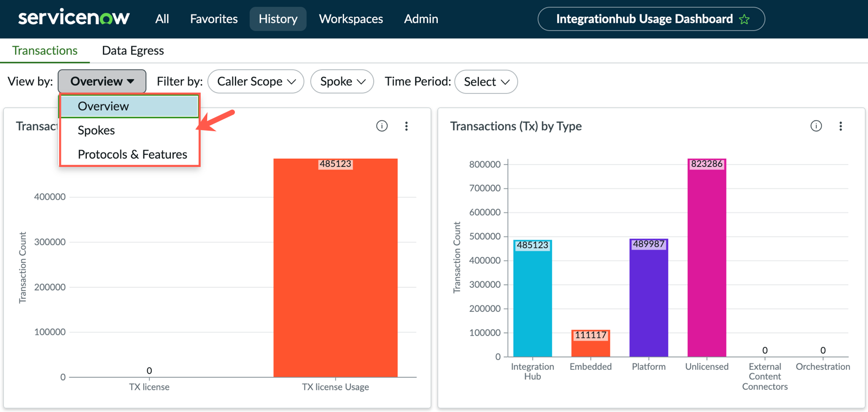This screenshot has height=412, width=868.
Task: Click the Integrationhub Usage Dashboard title pill
Action: click(651, 19)
